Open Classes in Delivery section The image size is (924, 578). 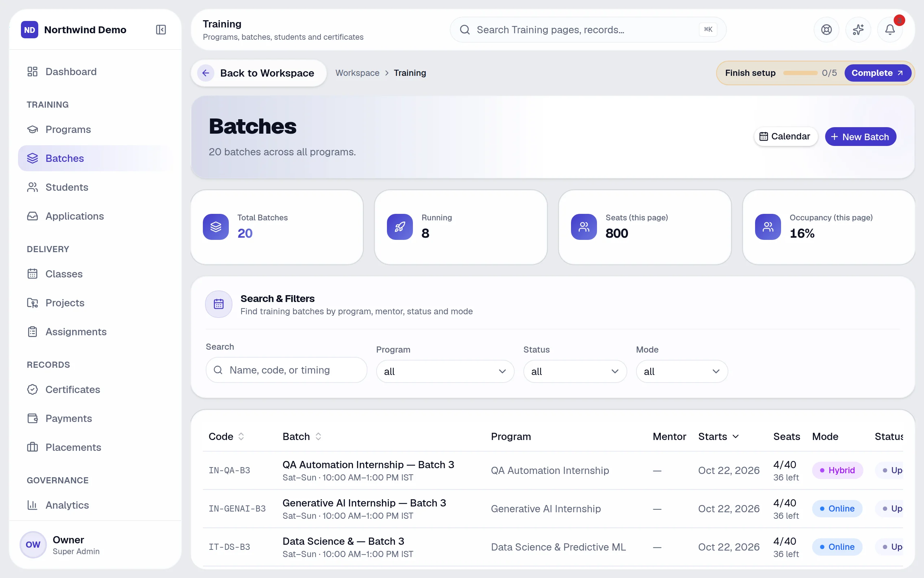tap(95, 274)
